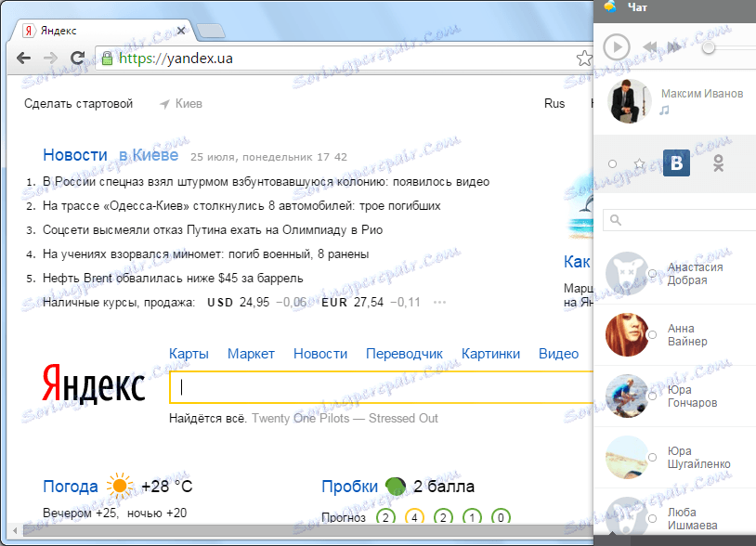Image resolution: width=756 pixels, height=546 pixels.
Task: Bookmark page with star icon
Action: coord(584,58)
